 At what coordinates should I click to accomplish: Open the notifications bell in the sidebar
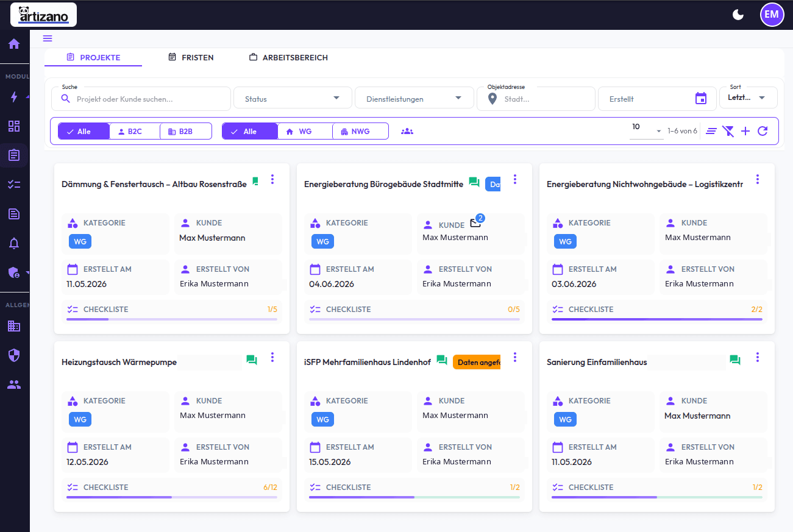click(x=14, y=243)
